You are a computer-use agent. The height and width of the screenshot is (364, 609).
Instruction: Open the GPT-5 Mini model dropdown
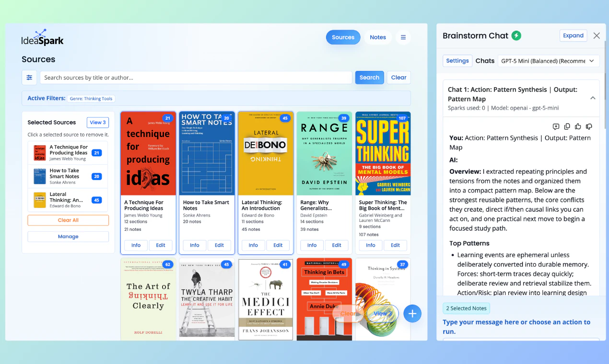click(549, 61)
